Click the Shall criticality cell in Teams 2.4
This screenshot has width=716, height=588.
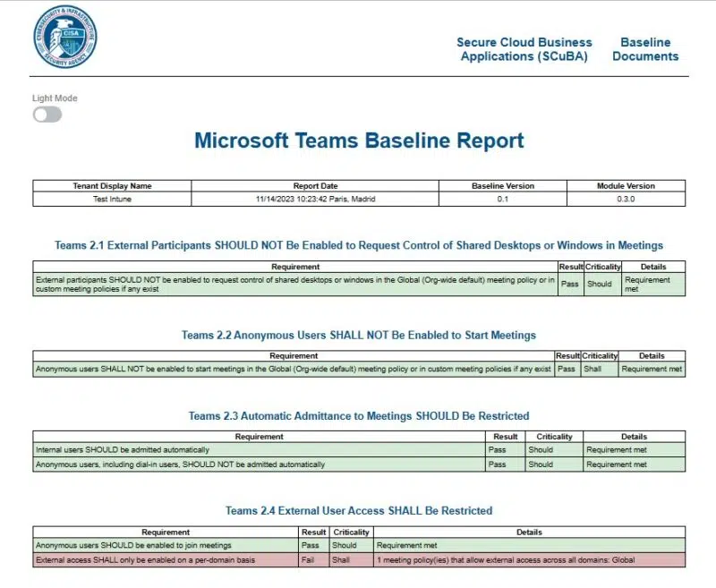[342, 558]
